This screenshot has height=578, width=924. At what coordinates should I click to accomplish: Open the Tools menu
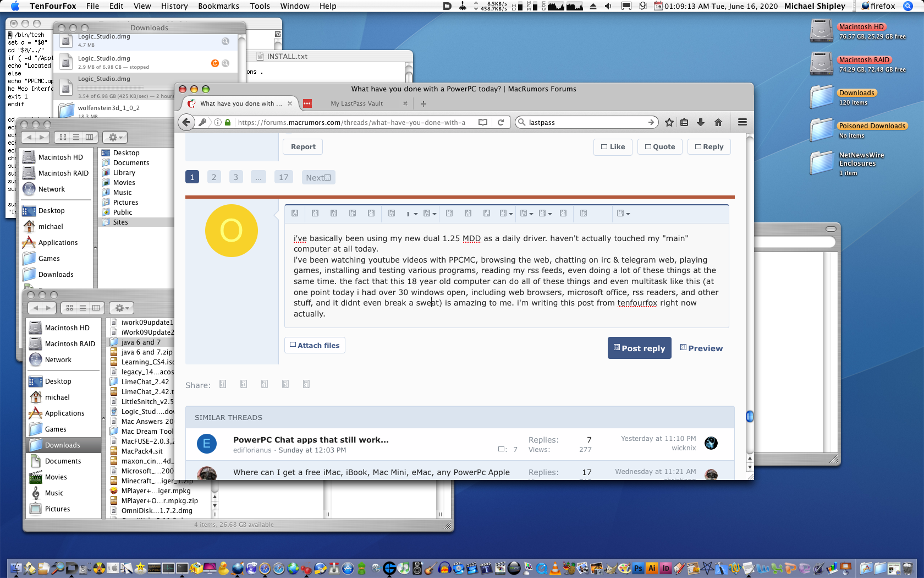pyautogui.click(x=260, y=6)
